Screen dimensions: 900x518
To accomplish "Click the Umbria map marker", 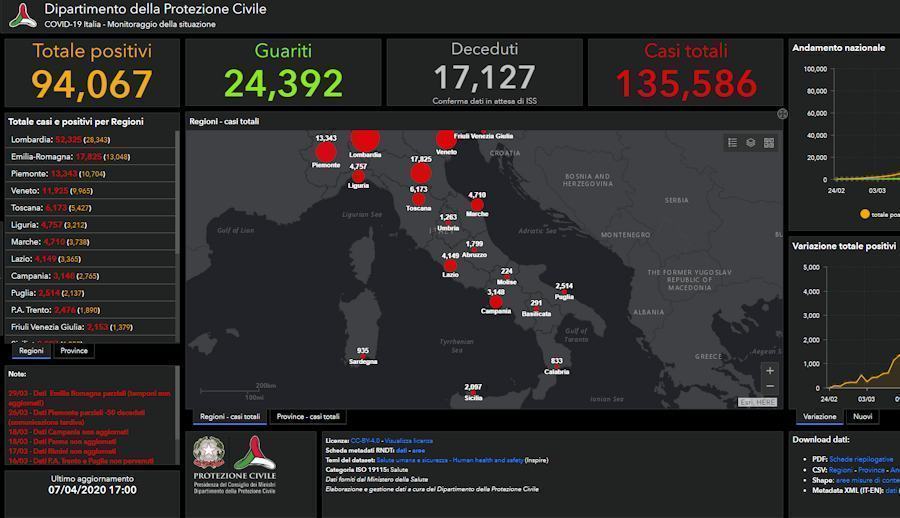I will 448,223.
